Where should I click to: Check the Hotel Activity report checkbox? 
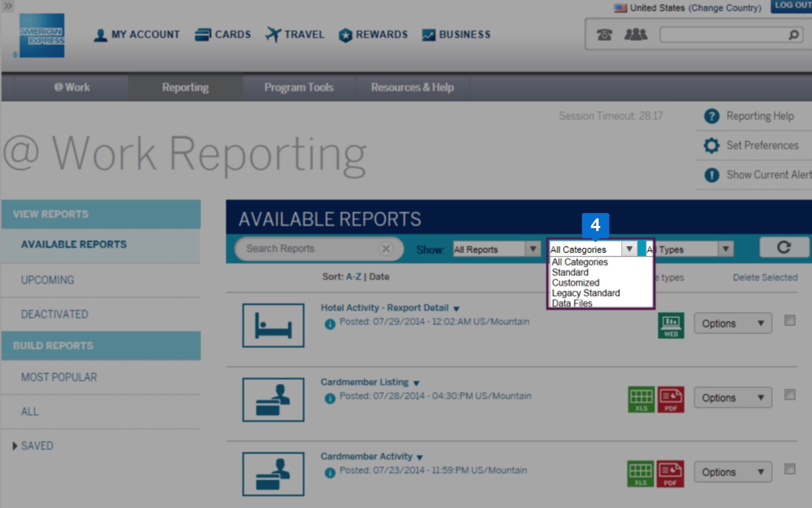click(789, 320)
